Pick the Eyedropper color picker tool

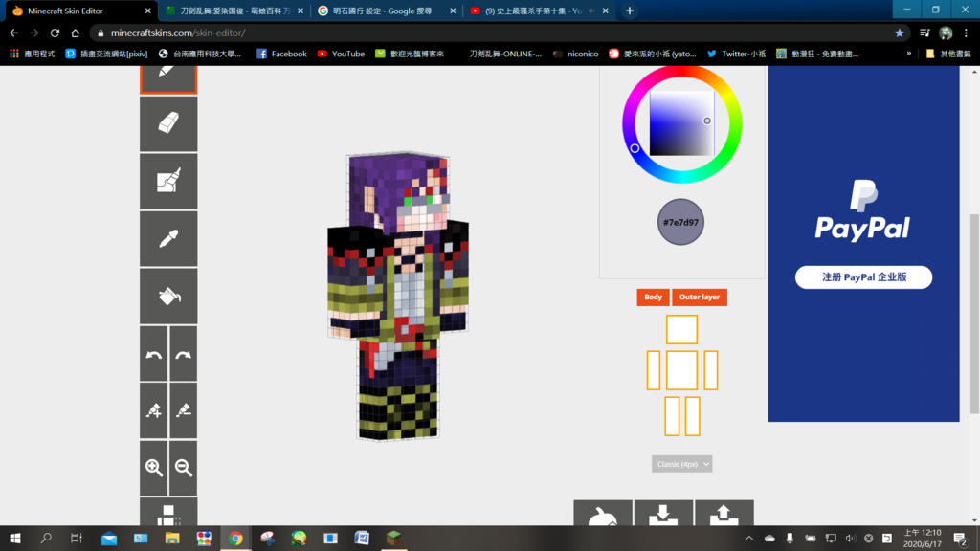(168, 238)
